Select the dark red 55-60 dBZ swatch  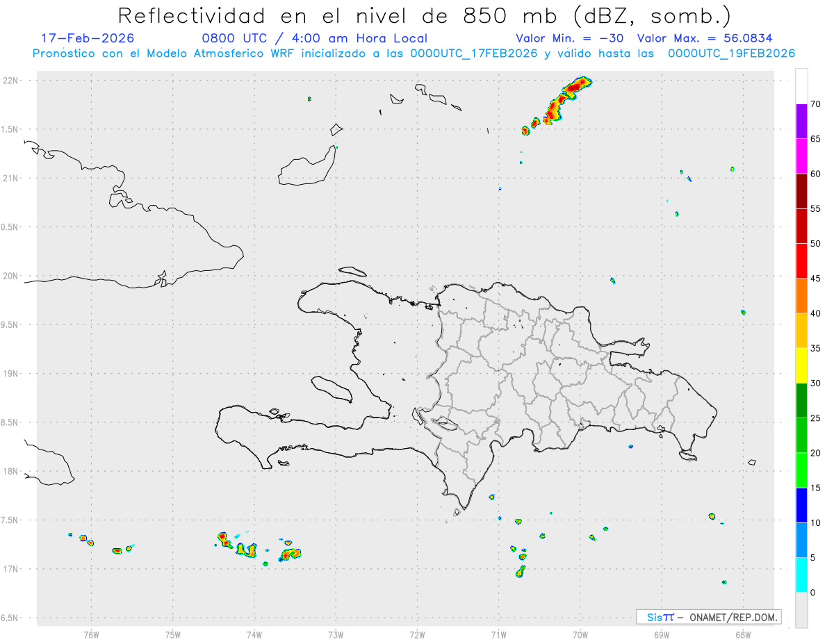pyautogui.click(x=801, y=190)
